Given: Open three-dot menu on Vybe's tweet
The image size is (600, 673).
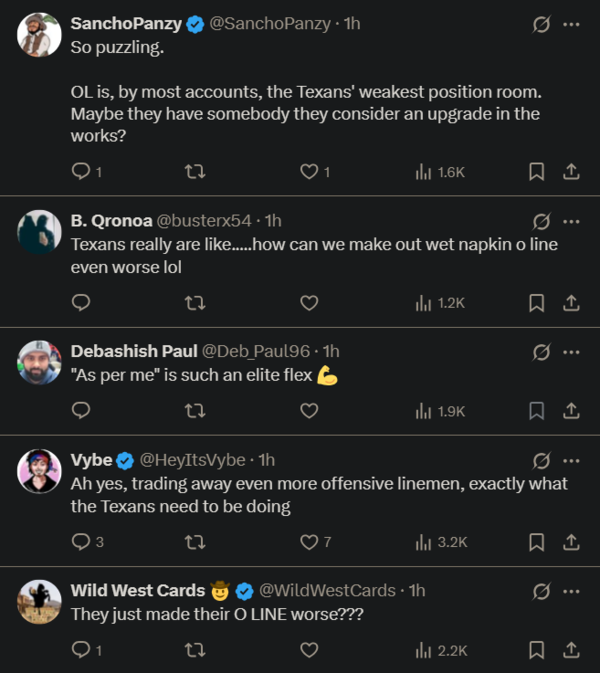Looking at the screenshot, I should (571, 460).
